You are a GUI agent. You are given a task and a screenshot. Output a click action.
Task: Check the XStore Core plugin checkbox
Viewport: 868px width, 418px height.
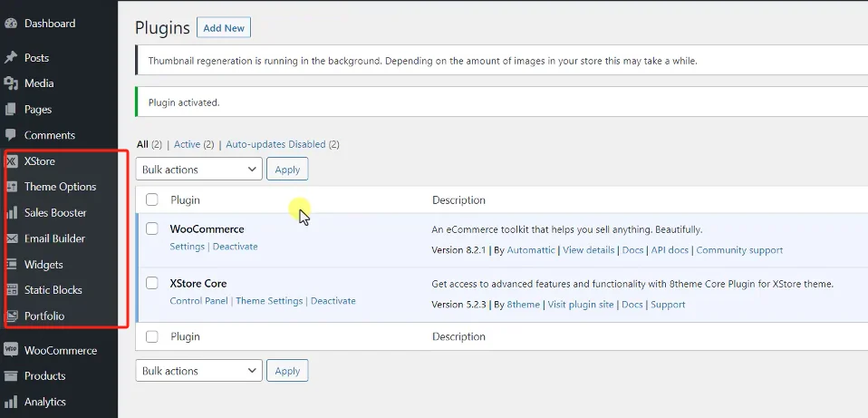152,284
